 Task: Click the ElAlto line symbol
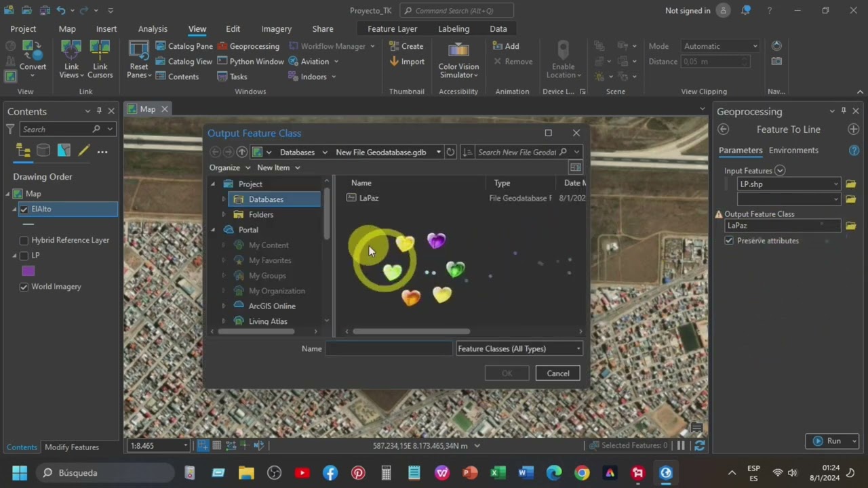click(28, 224)
